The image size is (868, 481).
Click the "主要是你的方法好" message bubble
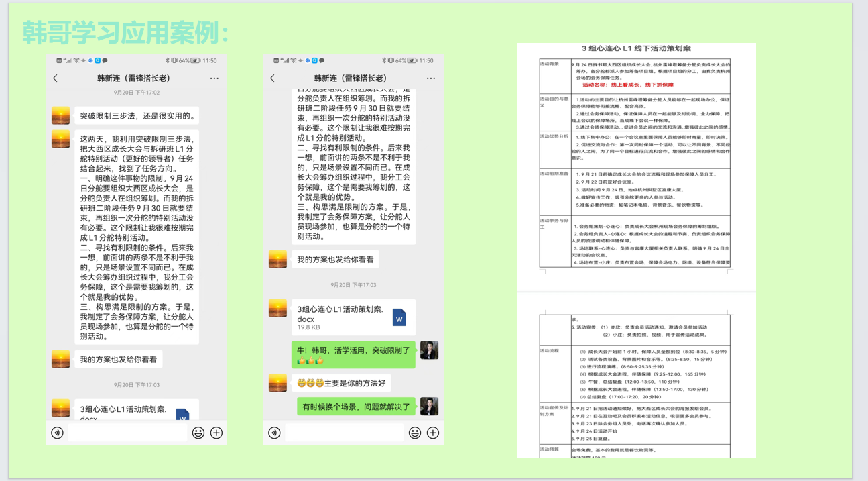341,383
